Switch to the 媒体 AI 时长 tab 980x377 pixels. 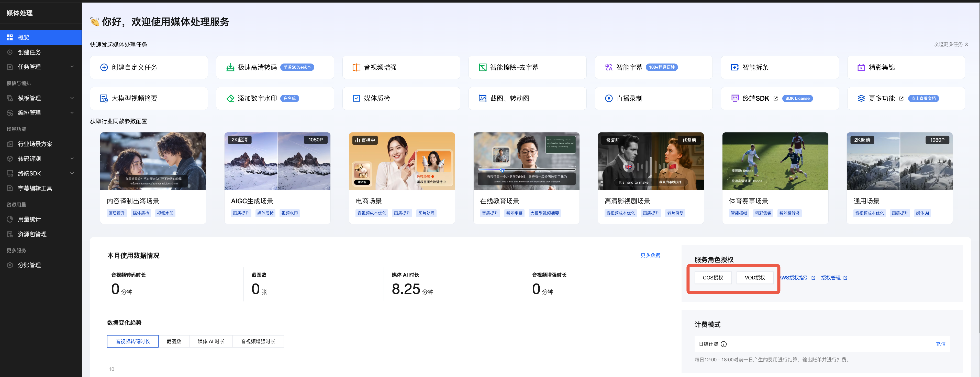[211, 342]
